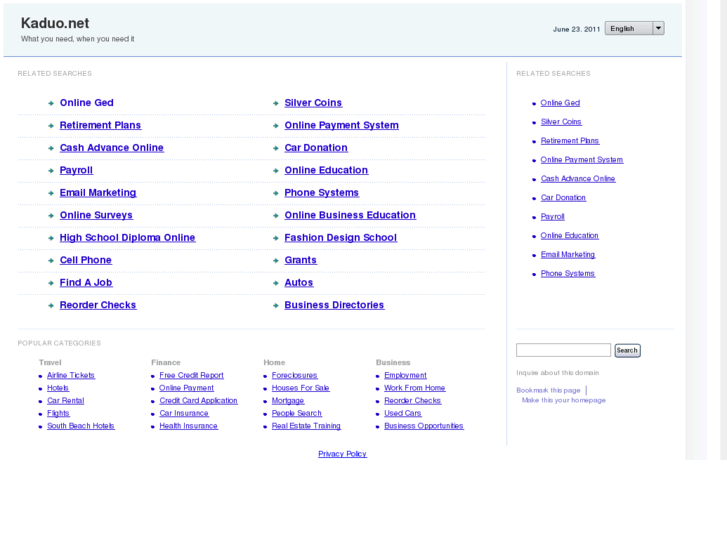Focus the search text field

click(563, 350)
